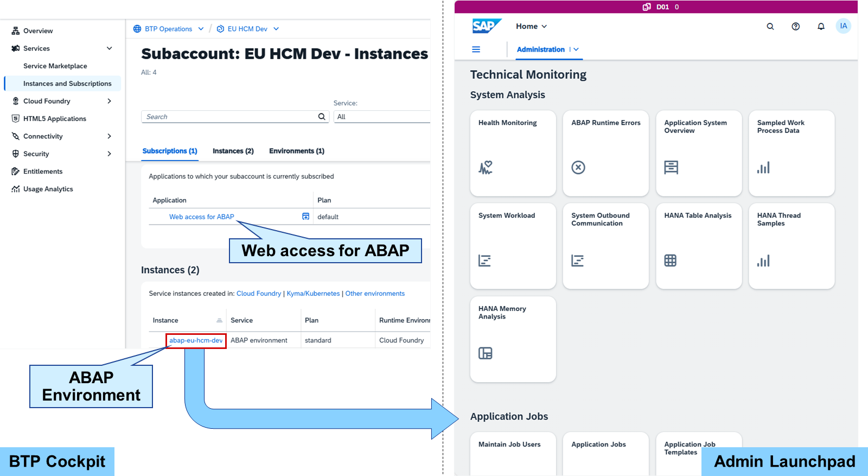Screen dimensions: 868x476
Task: Click the search magnifier in Instances search
Action: pos(322,117)
